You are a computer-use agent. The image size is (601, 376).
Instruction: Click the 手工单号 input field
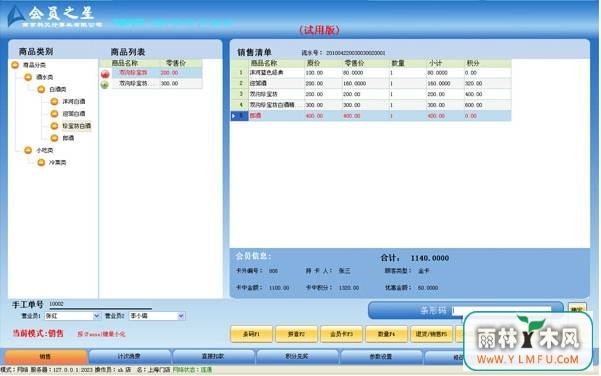100,304
